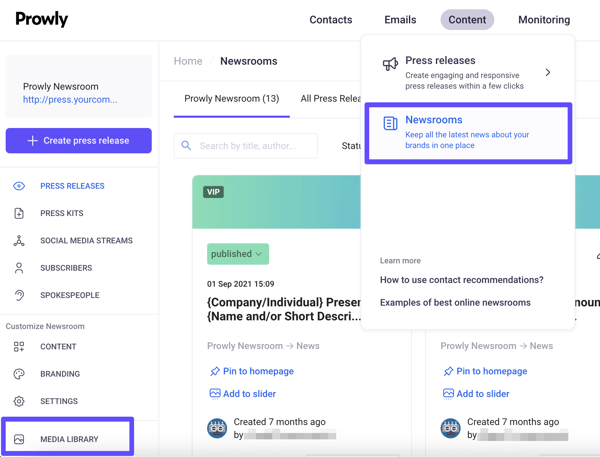600x457 pixels.
Task: Open Branding settings in sidebar
Action: (x=60, y=374)
